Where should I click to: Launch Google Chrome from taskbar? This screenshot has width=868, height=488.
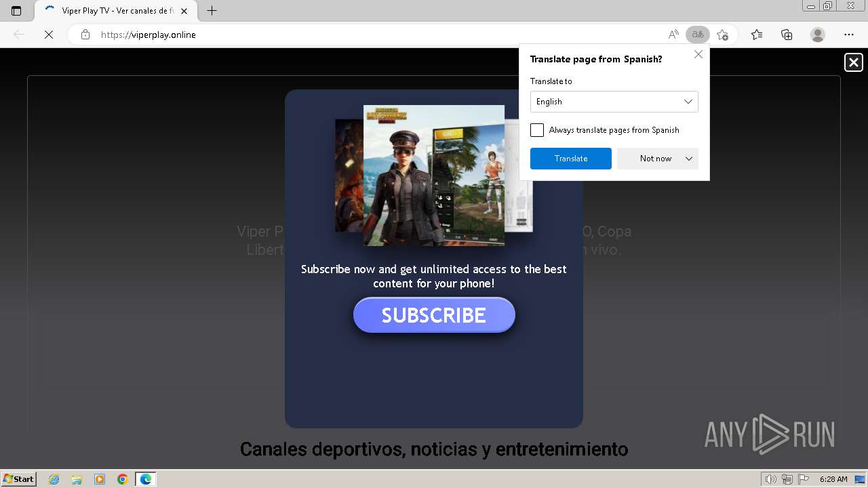[123, 479]
